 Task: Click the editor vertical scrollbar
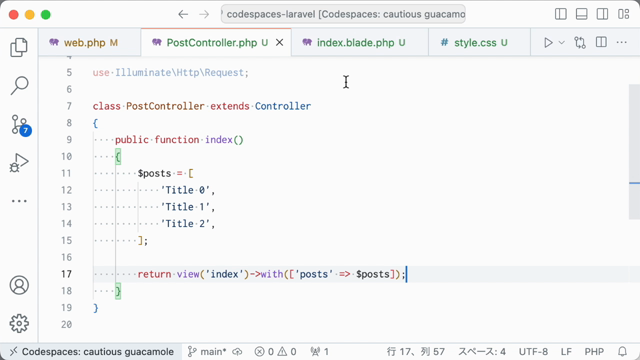[x=634, y=152]
